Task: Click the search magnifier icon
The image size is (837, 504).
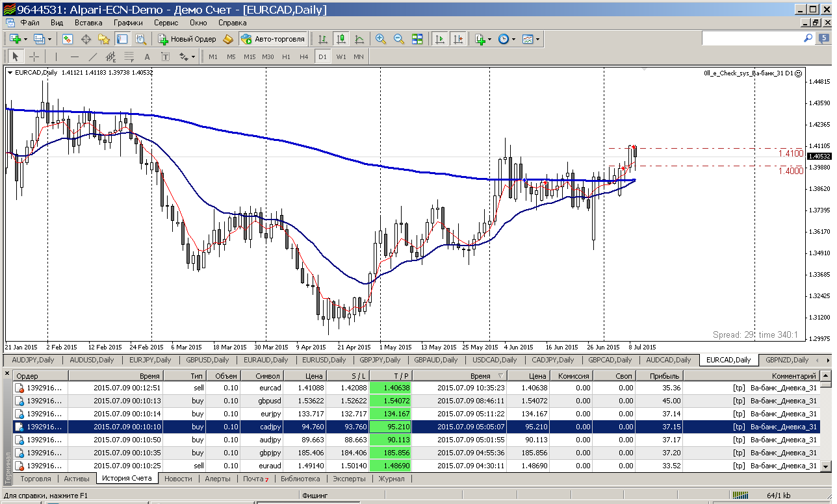Action: click(808, 38)
